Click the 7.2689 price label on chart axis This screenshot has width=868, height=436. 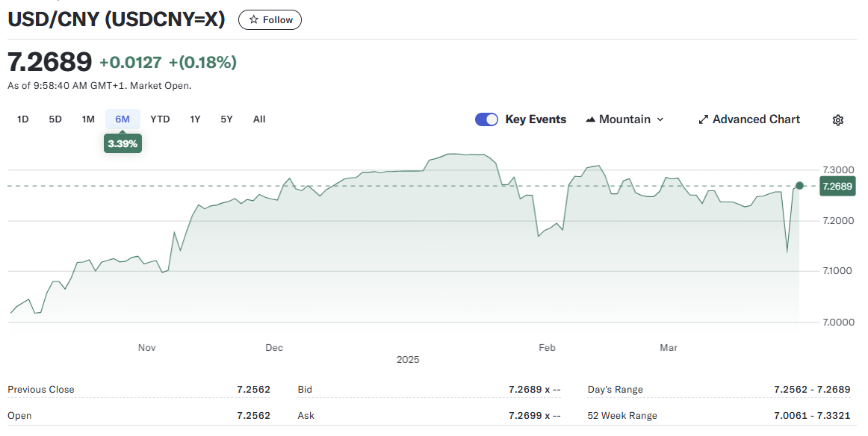pyautogui.click(x=837, y=187)
